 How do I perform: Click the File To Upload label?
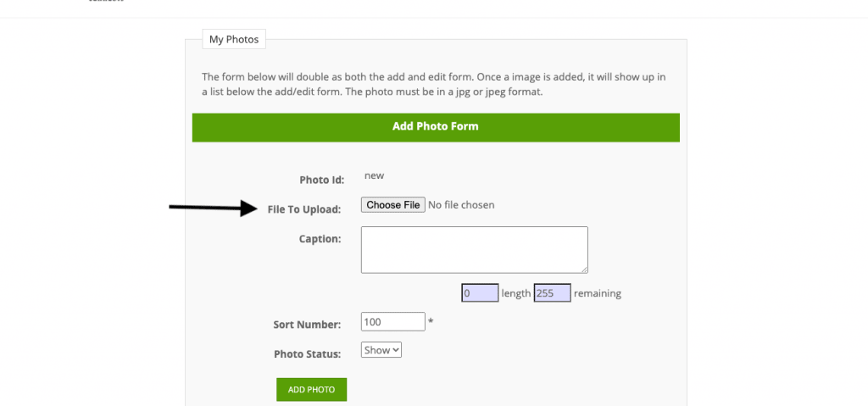tap(304, 209)
